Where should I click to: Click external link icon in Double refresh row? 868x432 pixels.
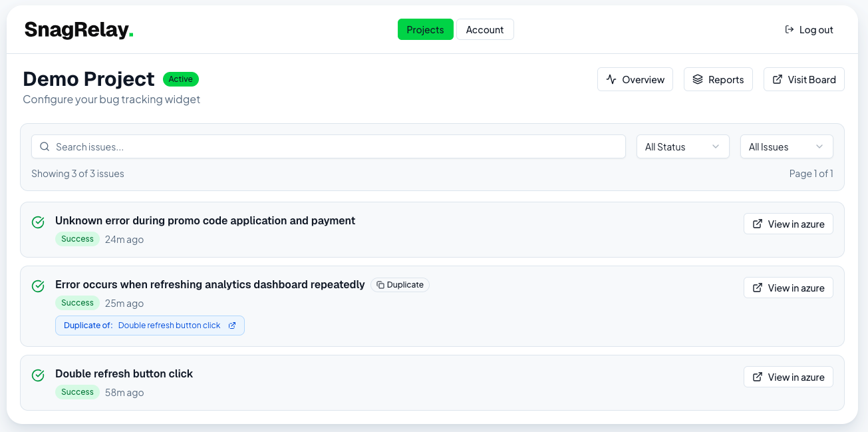758,377
